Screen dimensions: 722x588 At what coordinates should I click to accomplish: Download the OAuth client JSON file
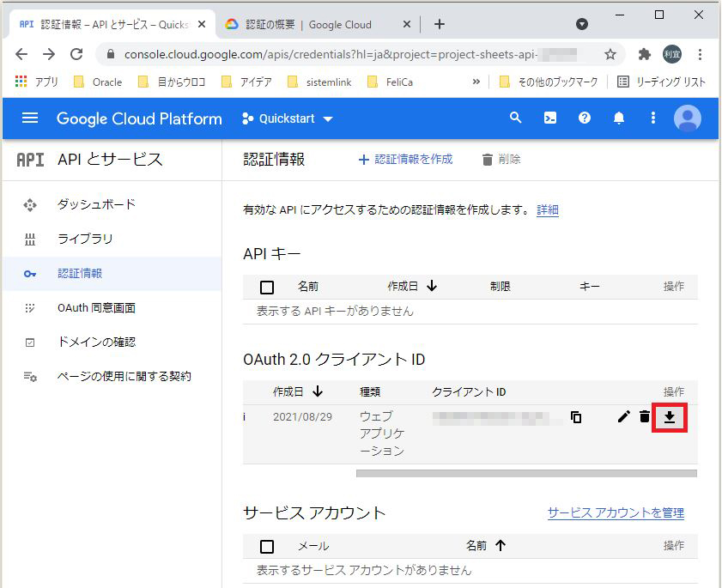tap(669, 418)
